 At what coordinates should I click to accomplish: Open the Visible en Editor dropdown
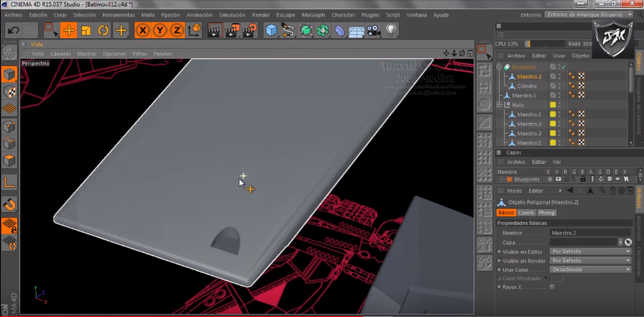590,252
